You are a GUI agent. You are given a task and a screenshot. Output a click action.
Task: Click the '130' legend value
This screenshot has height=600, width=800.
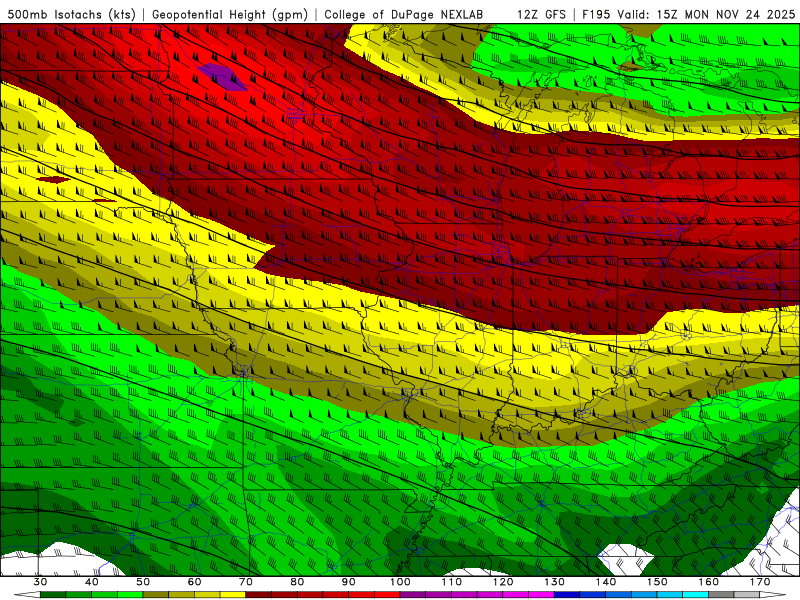[555, 582]
